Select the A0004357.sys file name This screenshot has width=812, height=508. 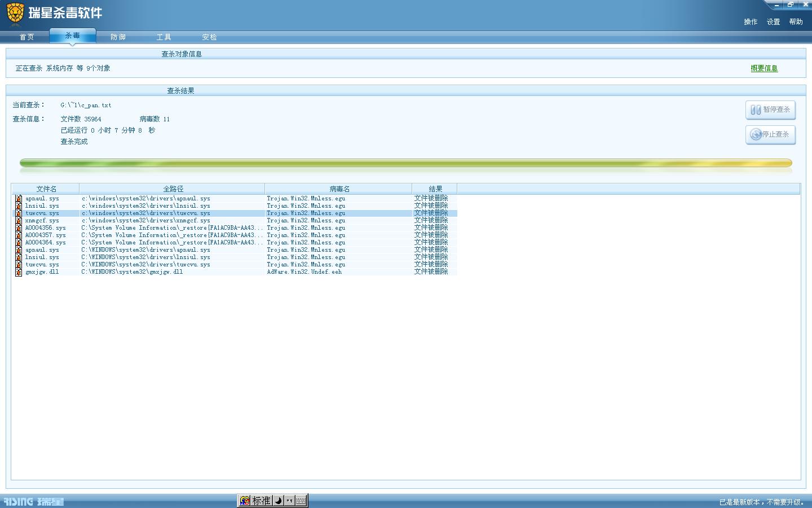pyautogui.click(x=46, y=235)
